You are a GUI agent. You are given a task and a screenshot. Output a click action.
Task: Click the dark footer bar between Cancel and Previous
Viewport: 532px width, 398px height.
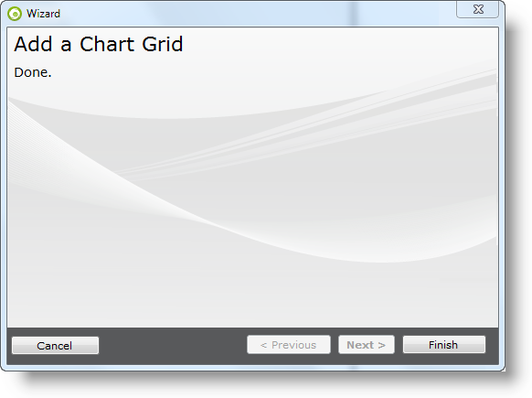pyautogui.click(x=173, y=346)
